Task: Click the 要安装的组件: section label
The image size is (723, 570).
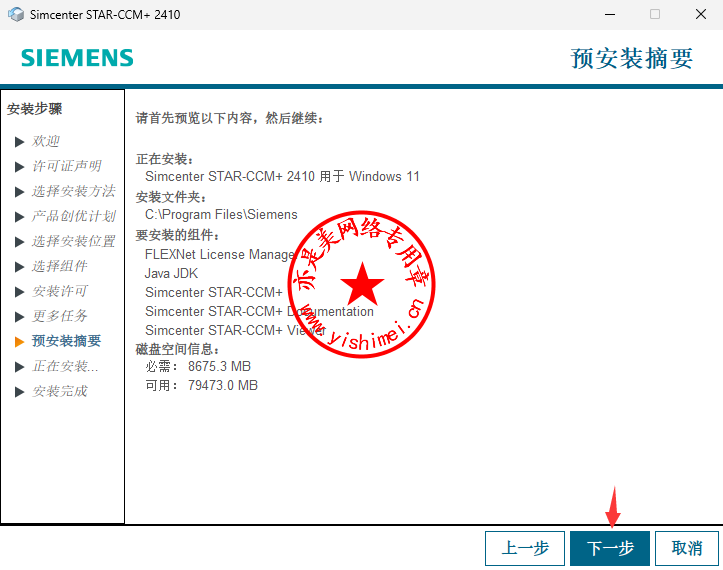Action: [x=178, y=235]
